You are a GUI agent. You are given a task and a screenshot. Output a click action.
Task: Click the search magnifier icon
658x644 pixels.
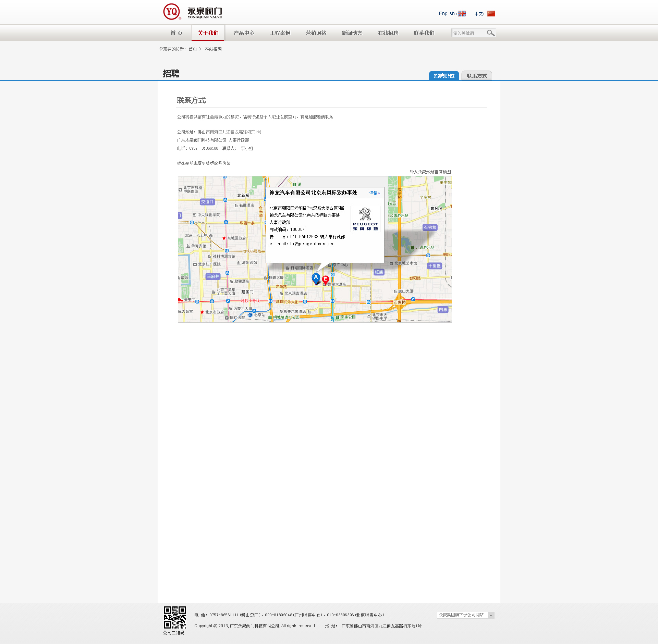point(491,33)
